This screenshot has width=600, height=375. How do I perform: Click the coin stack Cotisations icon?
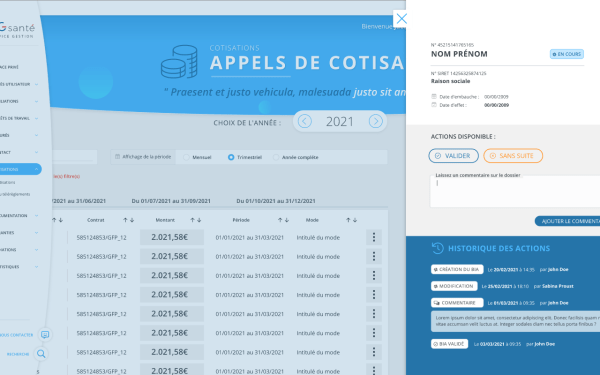pos(179,62)
